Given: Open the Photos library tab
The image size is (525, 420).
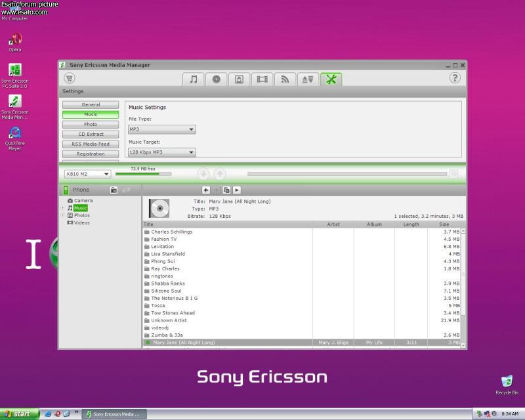Looking at the screenshot, I should (239, 79).
